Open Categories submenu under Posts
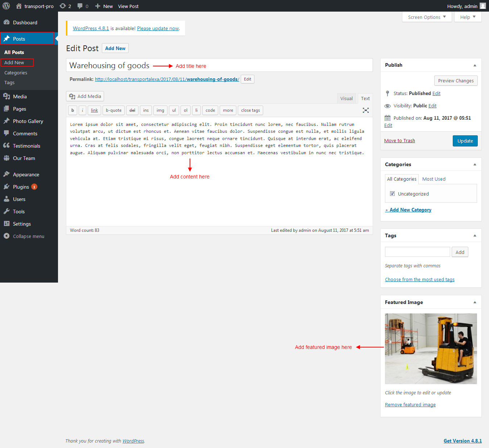 click(16, 73)
